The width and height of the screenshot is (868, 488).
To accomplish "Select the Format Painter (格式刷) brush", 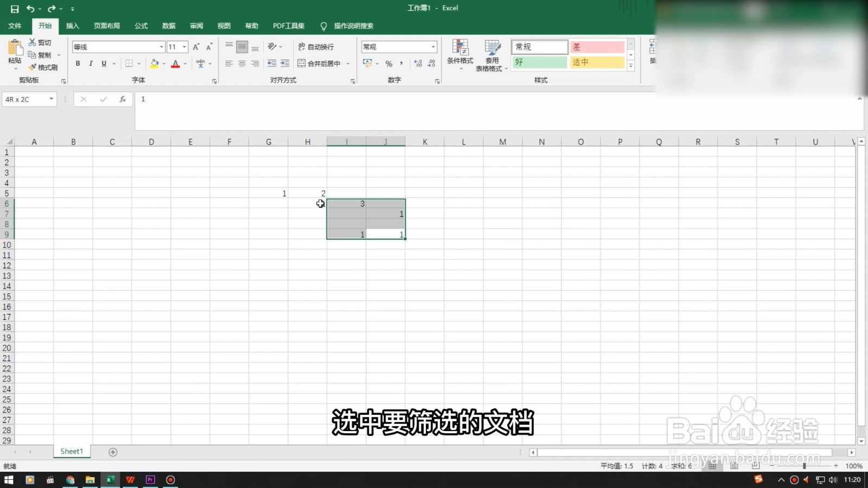I will (x=32, y=67).
